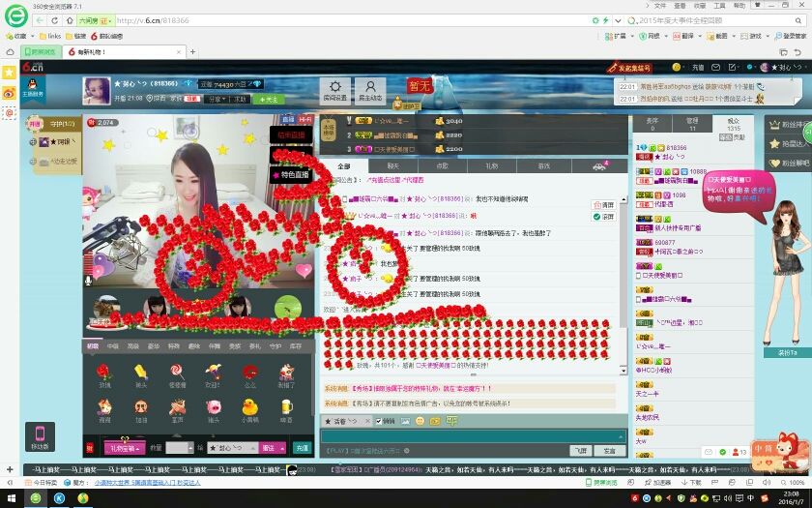812x508 pixels.
Task: Choose the clapping hands gift
Action: pyautogui.click(x=177, y=407)
